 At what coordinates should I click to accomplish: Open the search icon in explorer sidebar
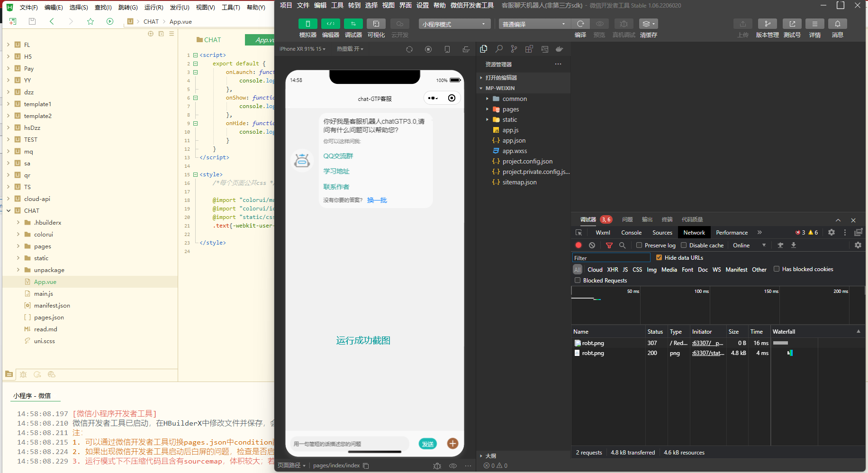(x=499, y=49)
